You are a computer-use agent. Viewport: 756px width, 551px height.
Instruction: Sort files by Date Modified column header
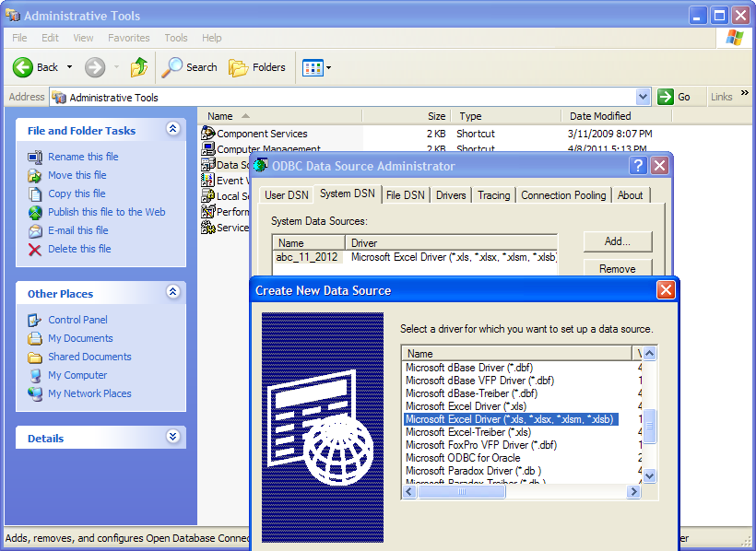tap(616, 116)
